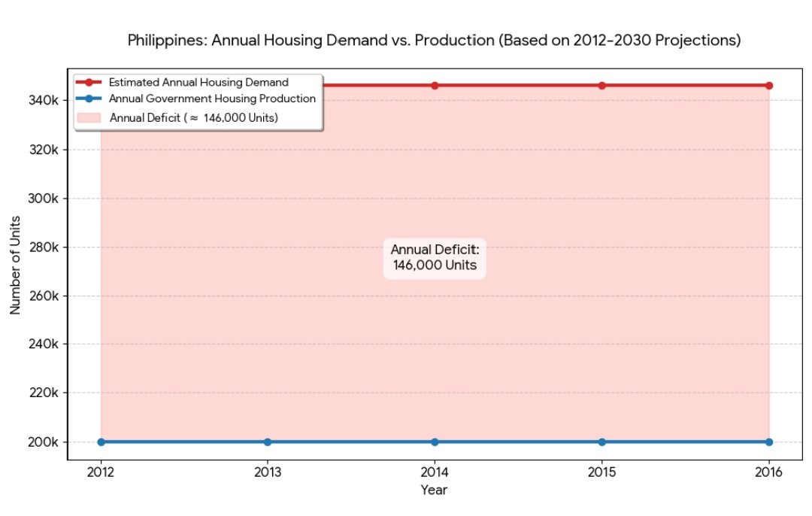Click the blue production data point at 2015
This screenshot has width=812, height=516.
point(601,442)
